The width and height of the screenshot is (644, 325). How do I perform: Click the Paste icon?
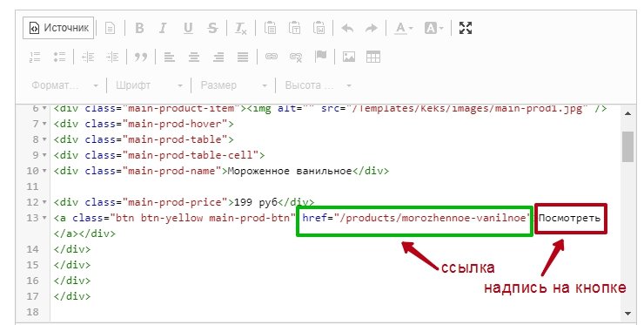point(270,29)
